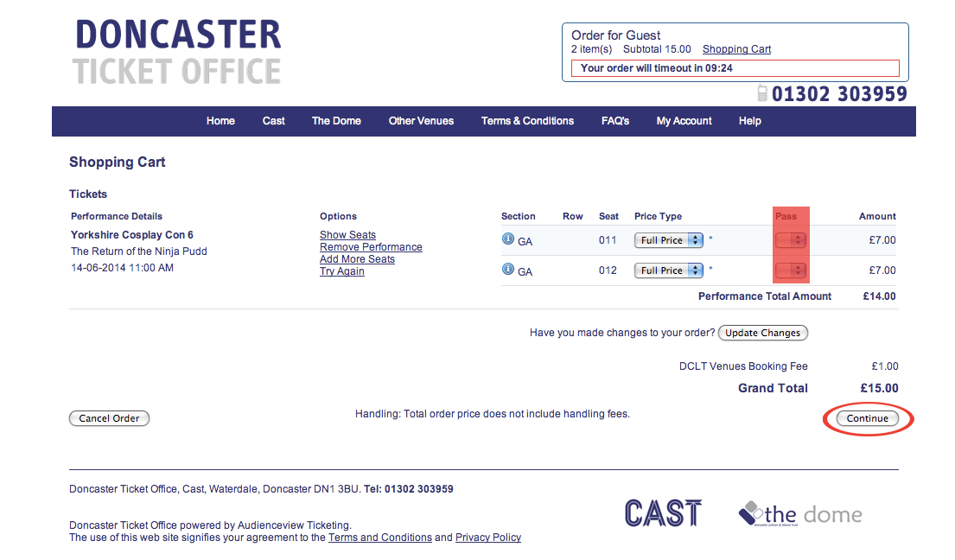Click the Pass column header
Screen dimensions: 955x560
click(786, 216)
